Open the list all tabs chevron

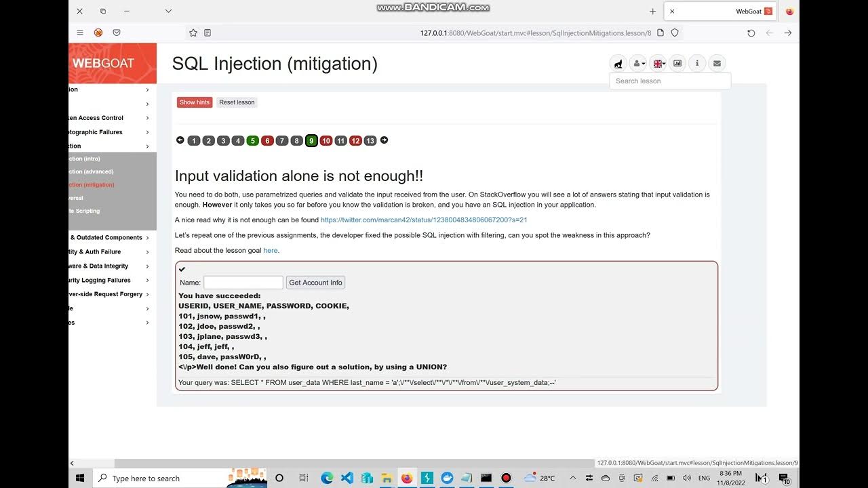coord(168,12)
